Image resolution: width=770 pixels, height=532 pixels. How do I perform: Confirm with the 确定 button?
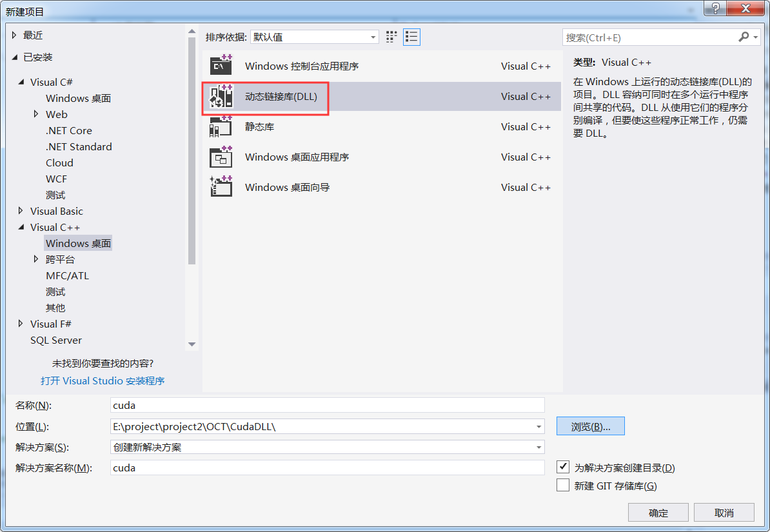click(658, 513)
